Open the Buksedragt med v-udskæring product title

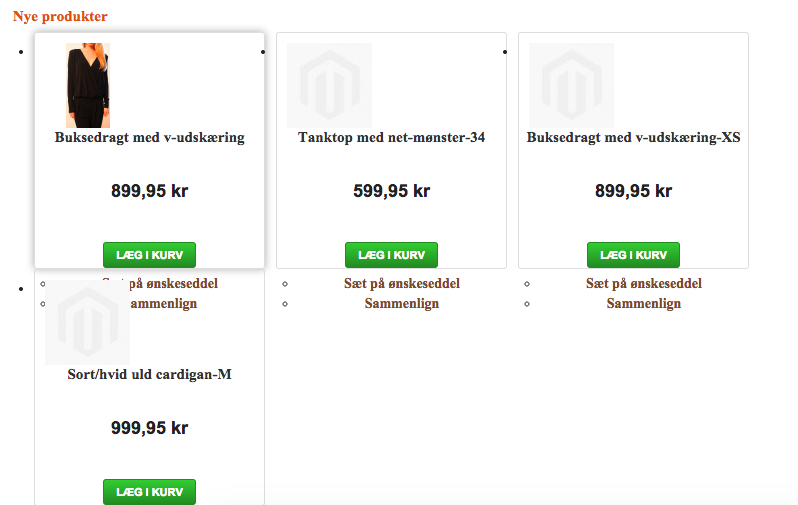150,137
